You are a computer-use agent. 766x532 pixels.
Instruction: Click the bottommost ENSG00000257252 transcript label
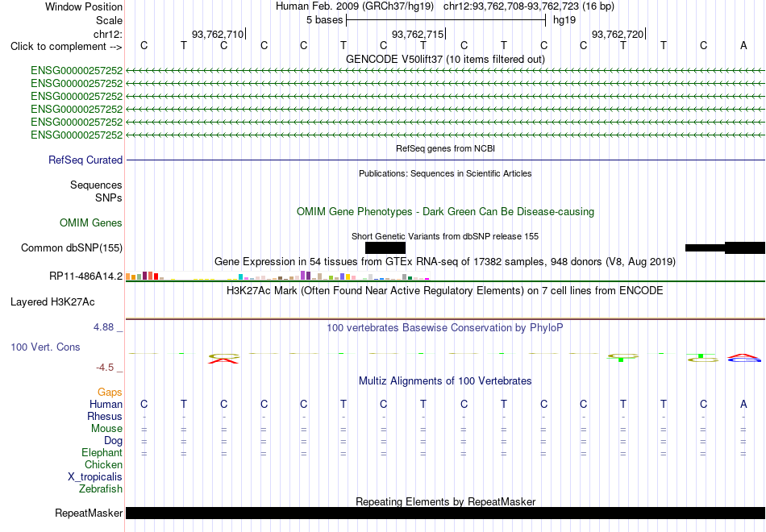click(x=77, y=135)
